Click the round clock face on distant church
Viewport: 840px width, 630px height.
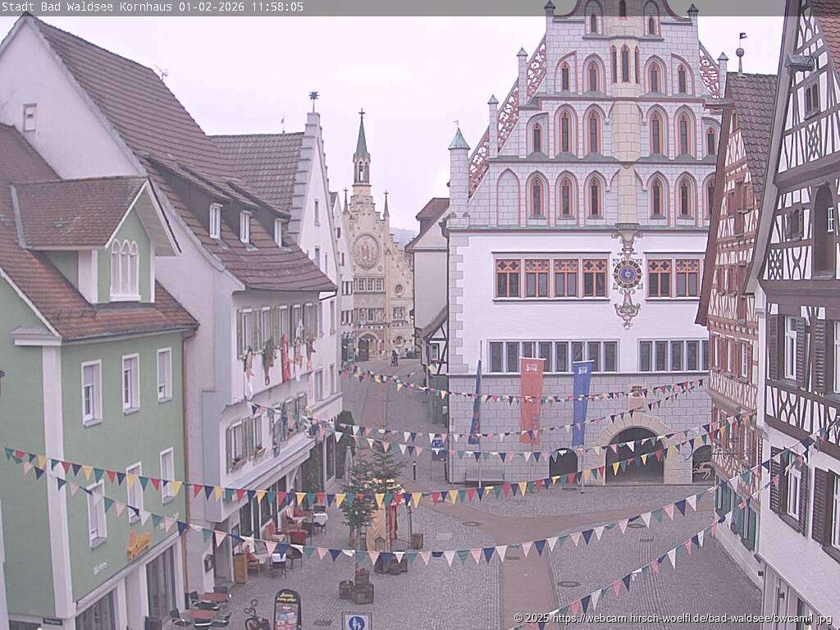click(x=366, y=251)
